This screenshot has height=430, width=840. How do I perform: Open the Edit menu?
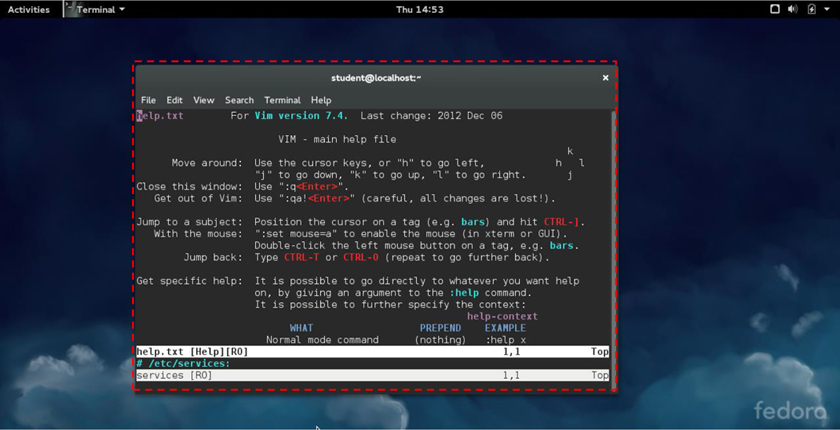pyautogui.click(x=174, y=100)
